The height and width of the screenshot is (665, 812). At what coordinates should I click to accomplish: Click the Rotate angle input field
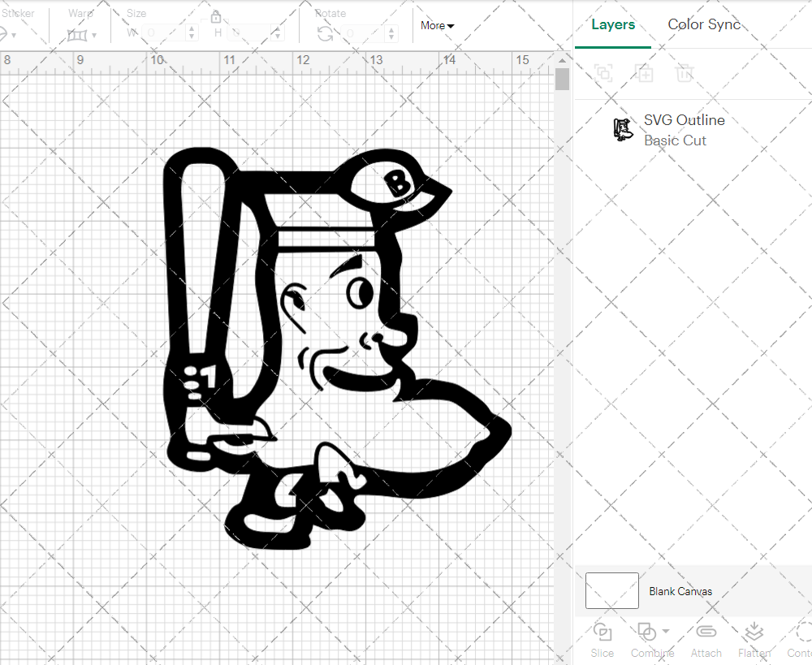(x=364, y=33)
